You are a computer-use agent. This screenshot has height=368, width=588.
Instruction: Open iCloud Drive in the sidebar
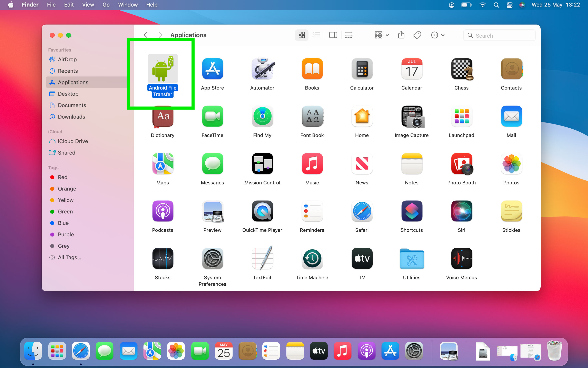click(87, 141)
